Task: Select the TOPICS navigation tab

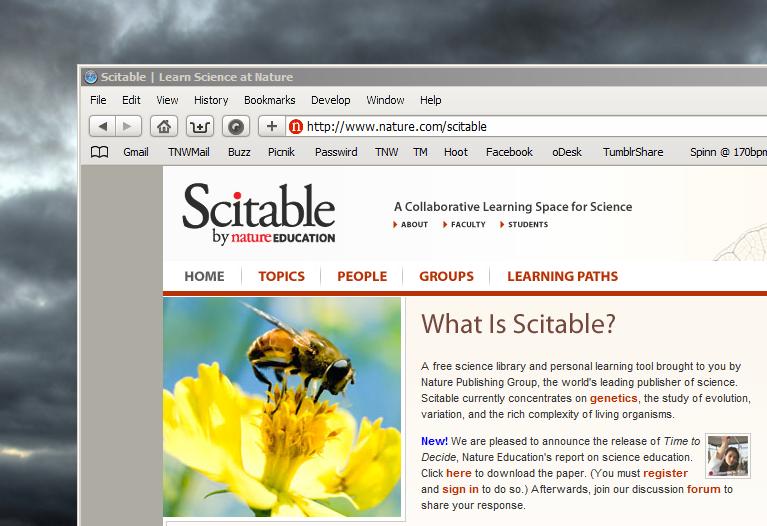Action: click(282, 276)
